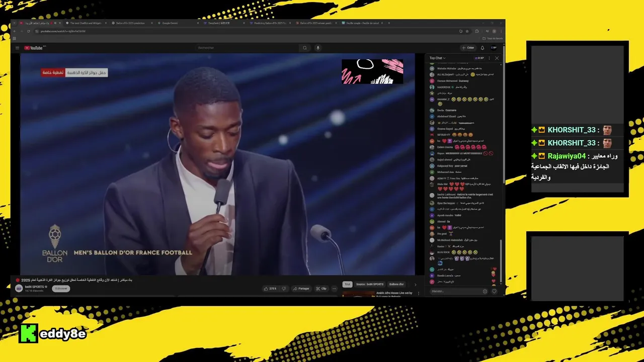This screenshot has width=644, height=362.
Task: Switch to Google Gemini tab
Action: (x=179, y=23)
